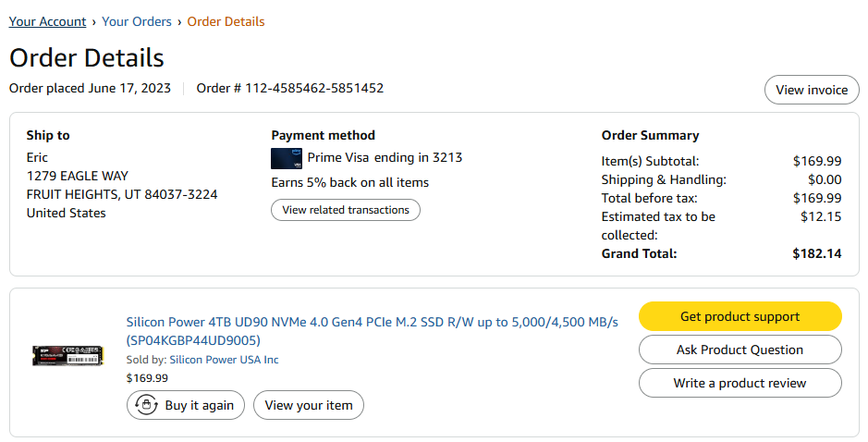868x442 pixels.
Task: Navigate to Your Orders breadcrumb
Action: click(137, 21)
